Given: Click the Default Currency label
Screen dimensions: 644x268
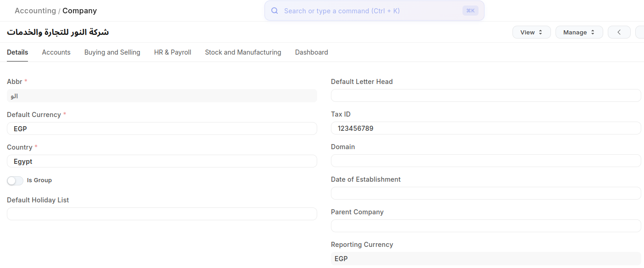Looking at the screenshot, I should pyautogui.click(x=34, y=115).
